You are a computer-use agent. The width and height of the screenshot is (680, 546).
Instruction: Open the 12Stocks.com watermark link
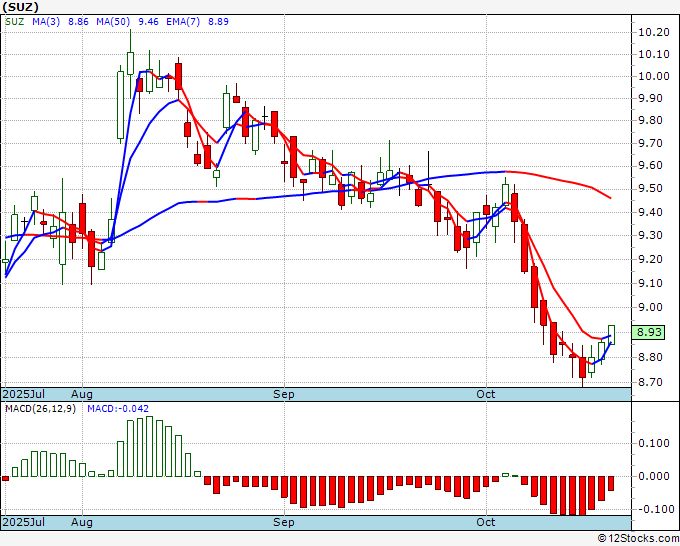(x=637, y=539)
